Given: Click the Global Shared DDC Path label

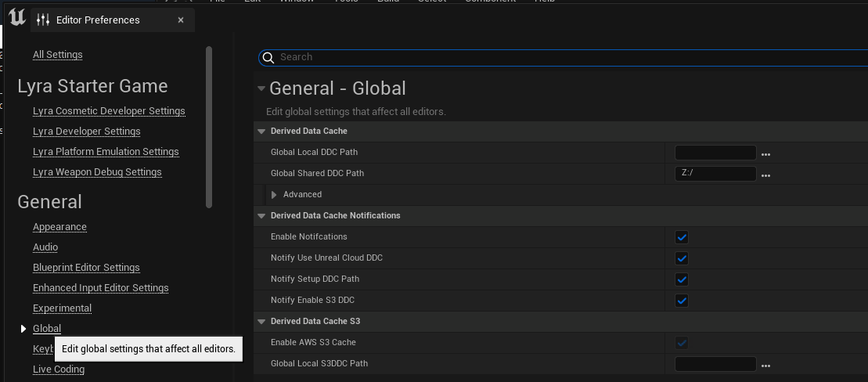Looking at the screenshot, I should pyautogui.click(x=317, y=173).
